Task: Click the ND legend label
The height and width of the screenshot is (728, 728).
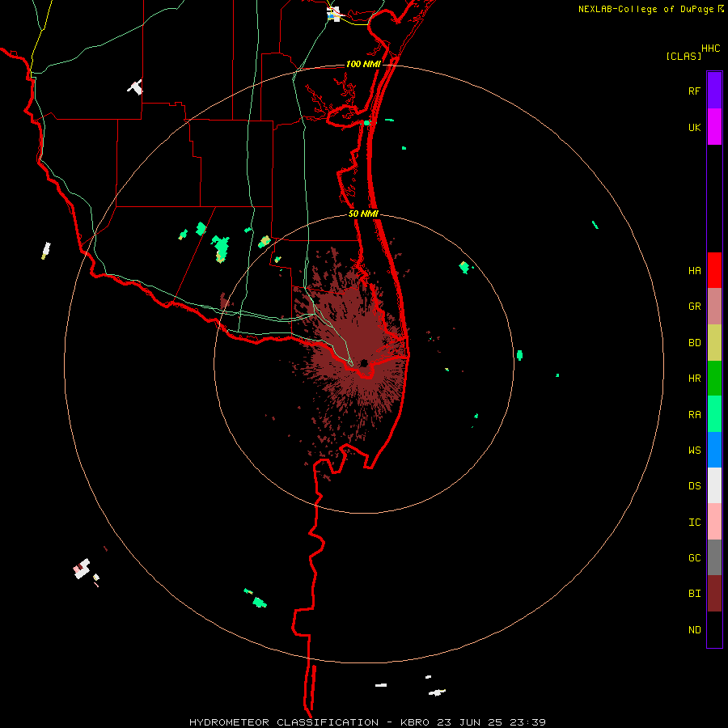Action: coord(694,629)
